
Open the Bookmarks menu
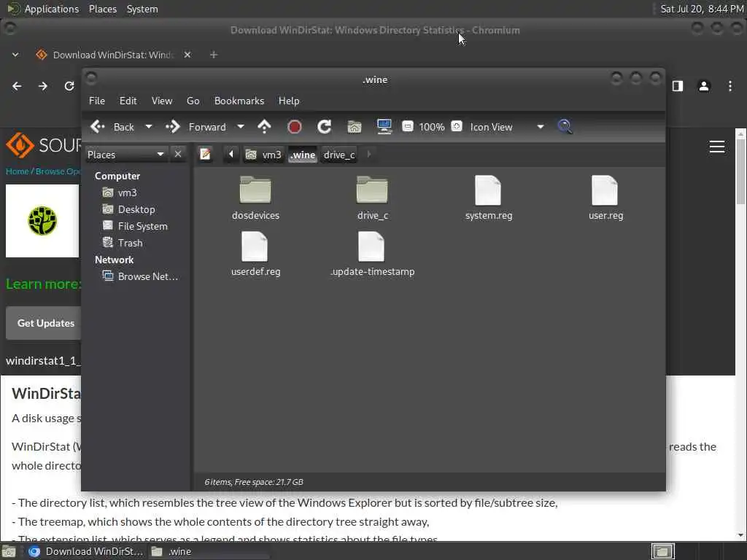[x=239, y=101]
